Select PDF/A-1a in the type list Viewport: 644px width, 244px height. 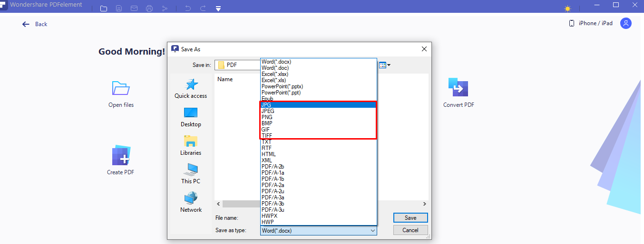click(x=319, y=173)
